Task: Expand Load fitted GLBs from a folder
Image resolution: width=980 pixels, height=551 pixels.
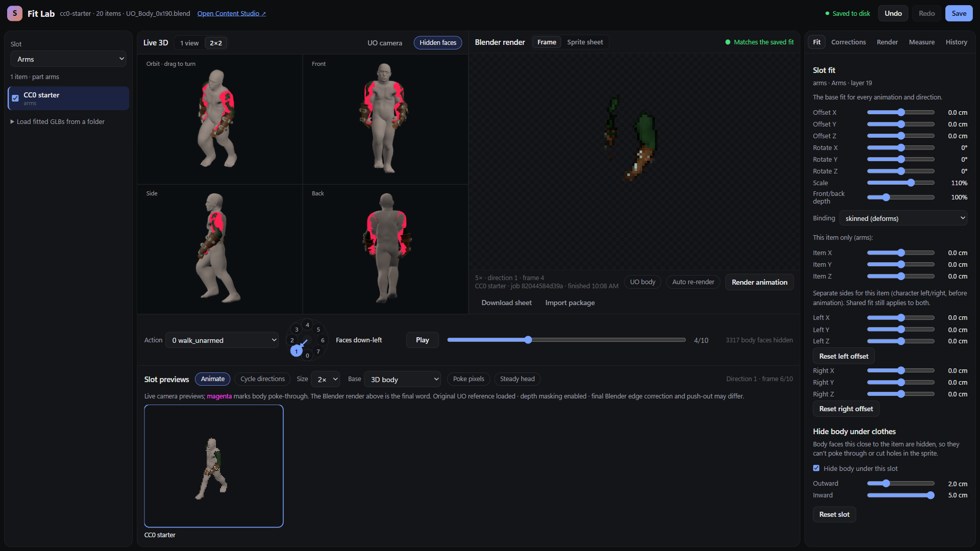Action: coord(57,122)
